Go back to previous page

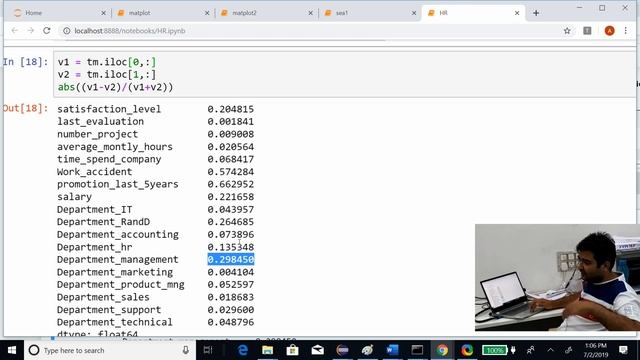(x=15, y=31)
